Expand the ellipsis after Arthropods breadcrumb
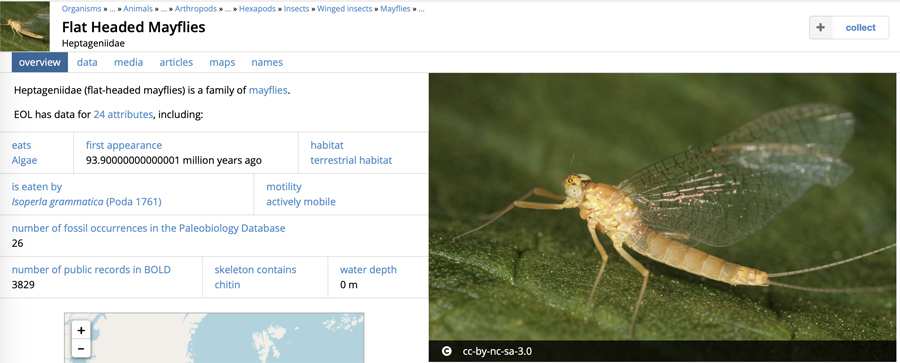Viewport: 900px width, 363px height. pyautogui.click(x=228, y=9)
